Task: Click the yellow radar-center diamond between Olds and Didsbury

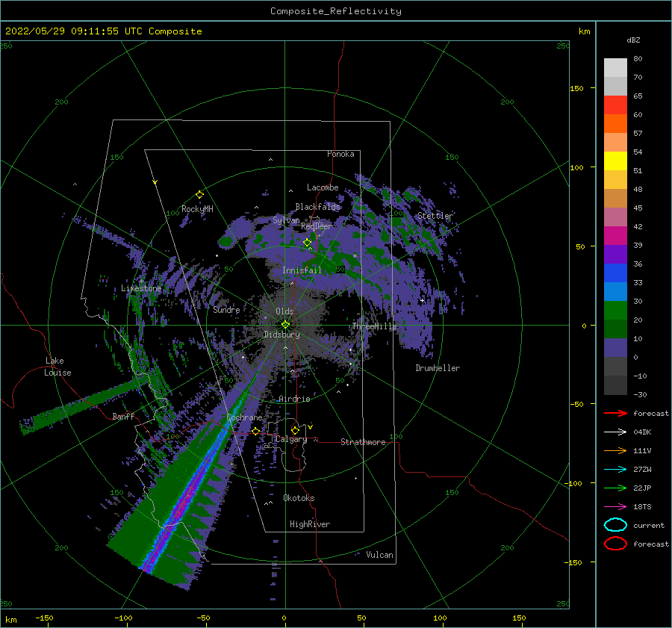Action: [285, 325]
